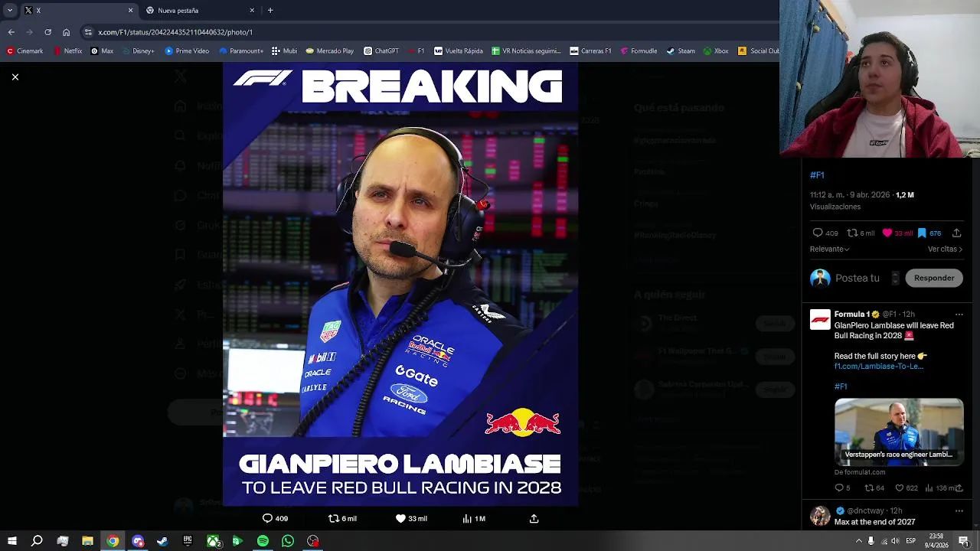980x551 pixels.
Task: Open Ver citas link
Action: (x=945, y=249)
